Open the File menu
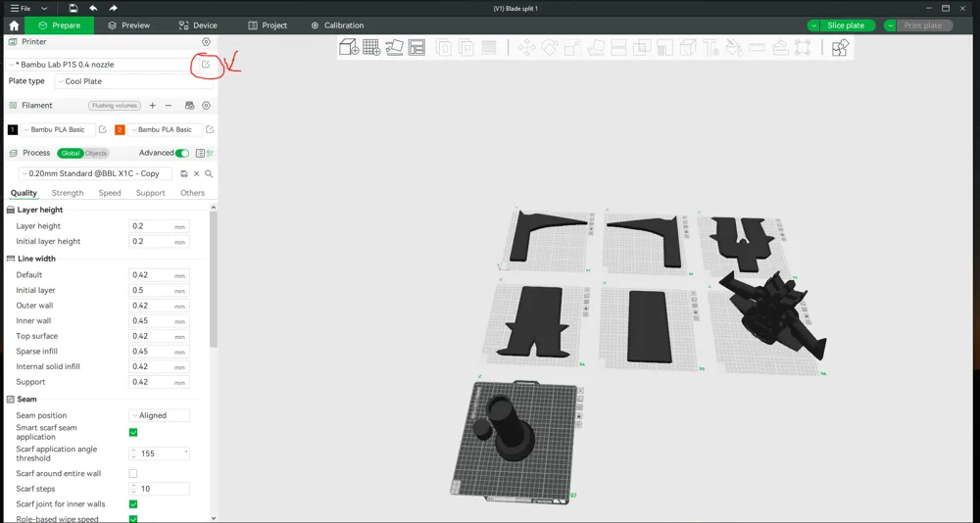The width and height of the screenshot is (980, 523). pyautogui.click(x=21, y=9)
